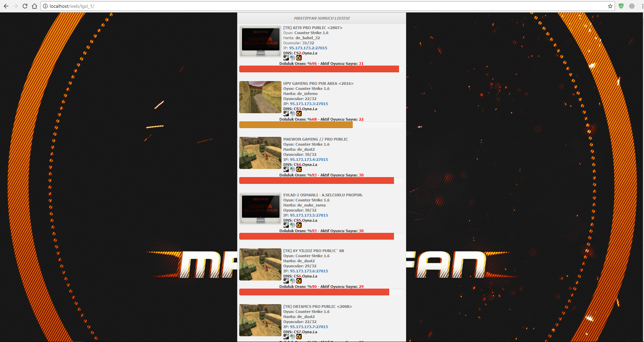Go back using browser back arrow
The width and height of the screenshot is (644, 342).
click(x=6, y=6)
